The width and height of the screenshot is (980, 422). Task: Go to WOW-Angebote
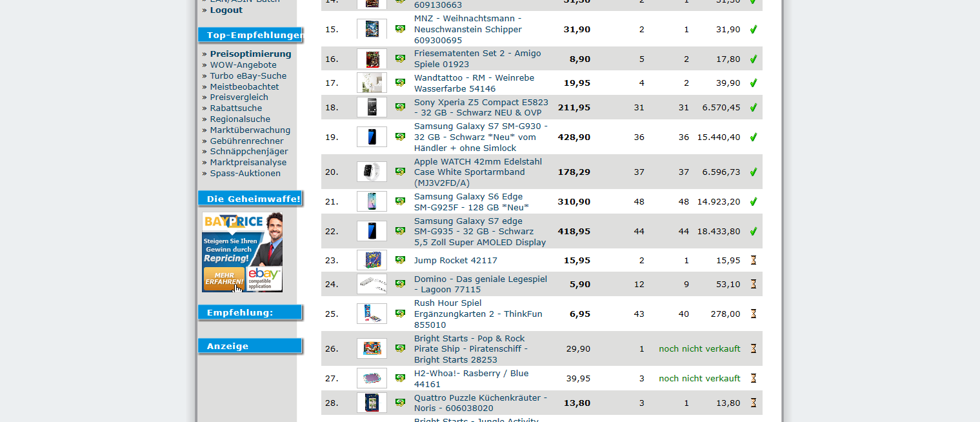click(x=243, y=65)
